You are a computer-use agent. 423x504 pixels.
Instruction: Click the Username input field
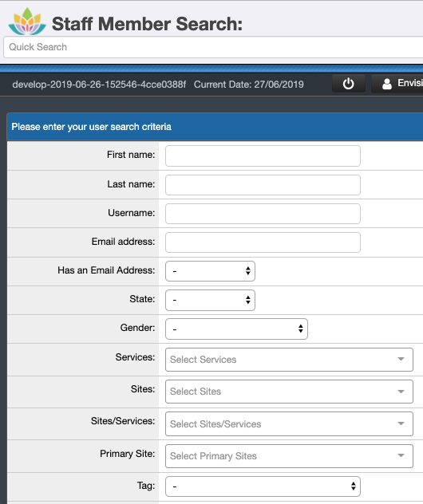coord(263,214)
